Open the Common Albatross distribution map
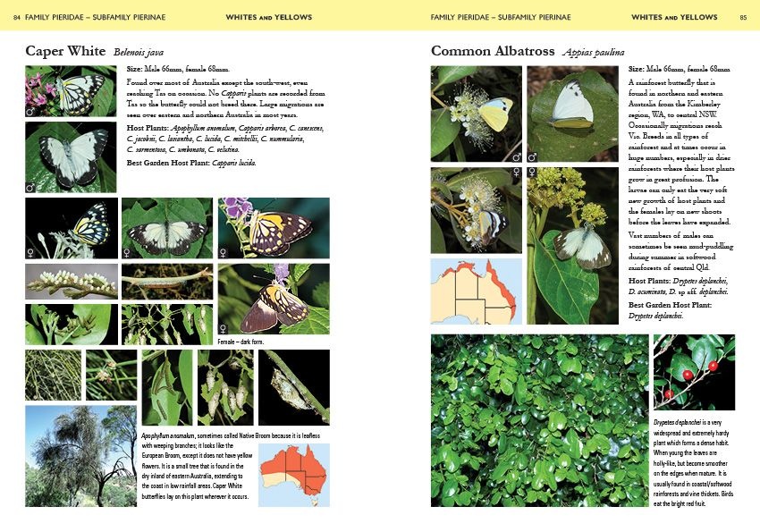The height and width of the screenshot is (532, 760). coord(474,291)
